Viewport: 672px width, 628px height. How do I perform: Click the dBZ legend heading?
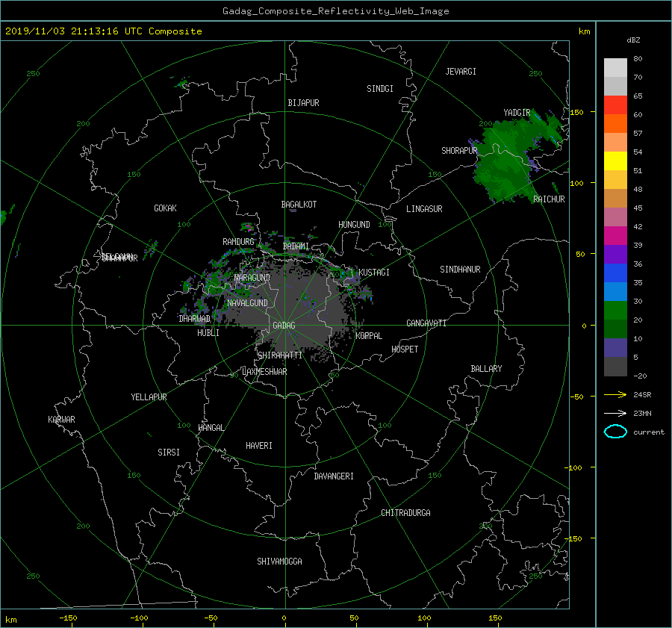[x=633, y=40]
